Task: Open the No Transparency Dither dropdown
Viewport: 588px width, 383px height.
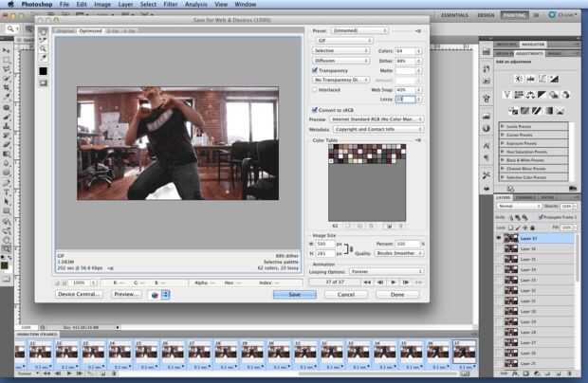Action: tap(340, 80)
